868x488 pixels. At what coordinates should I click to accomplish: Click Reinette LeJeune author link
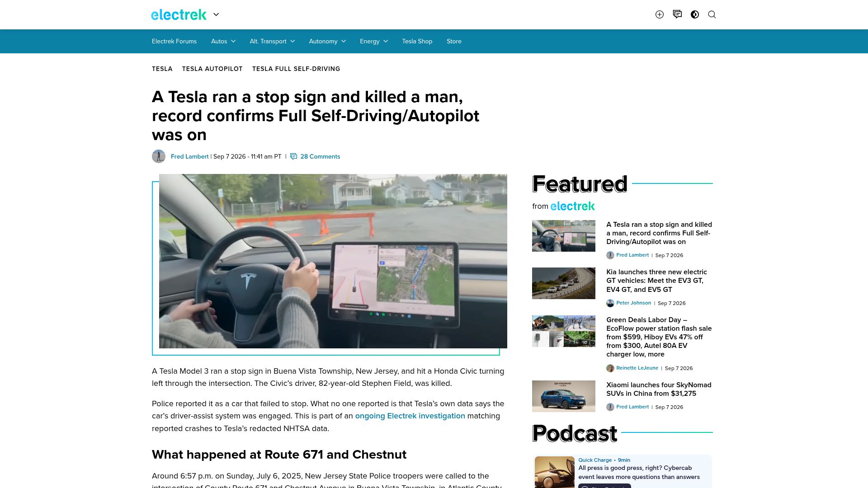coord(637,368)
